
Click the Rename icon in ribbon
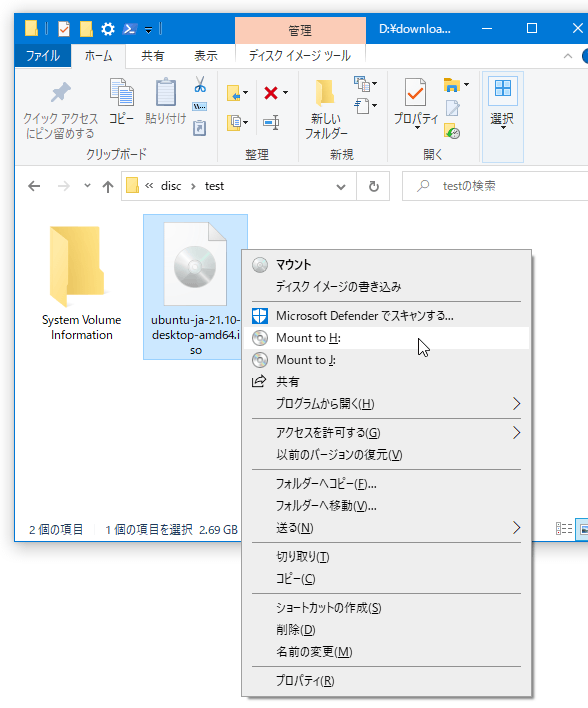pyautogui.click(x=271, y=122)
